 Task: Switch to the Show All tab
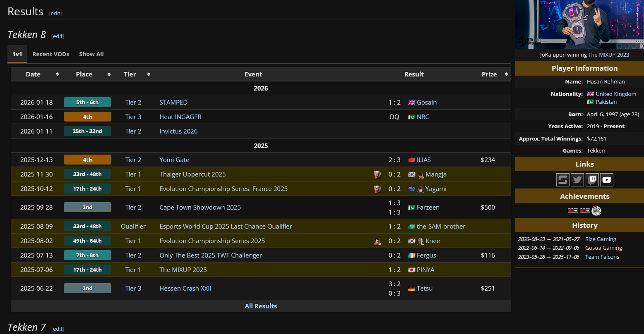91,54
